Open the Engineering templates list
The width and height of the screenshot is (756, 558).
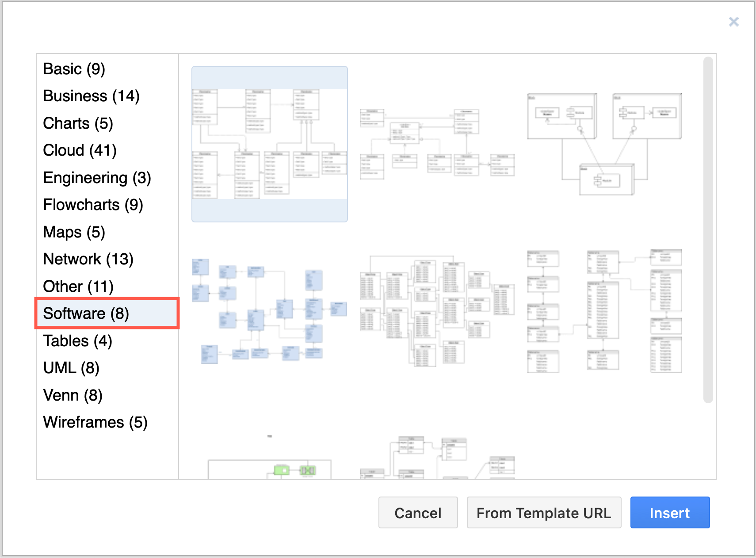pos(97,178)
